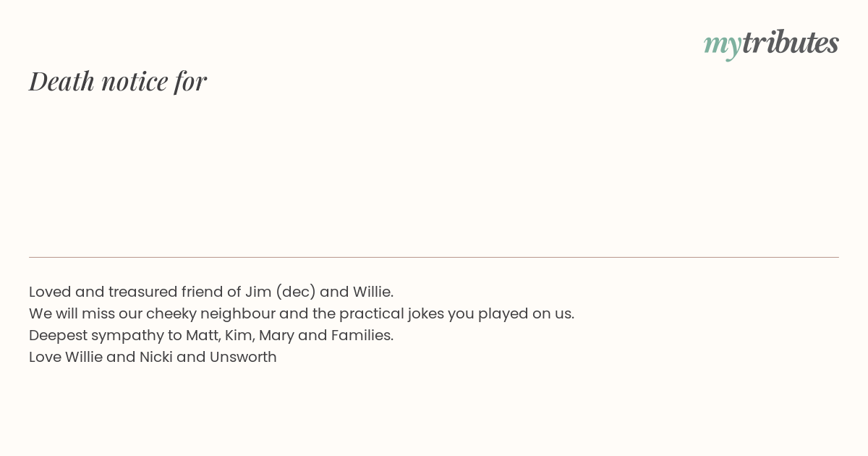Click the name "Nicki" in the last line
Screen dimensions: 868x456
156,357
